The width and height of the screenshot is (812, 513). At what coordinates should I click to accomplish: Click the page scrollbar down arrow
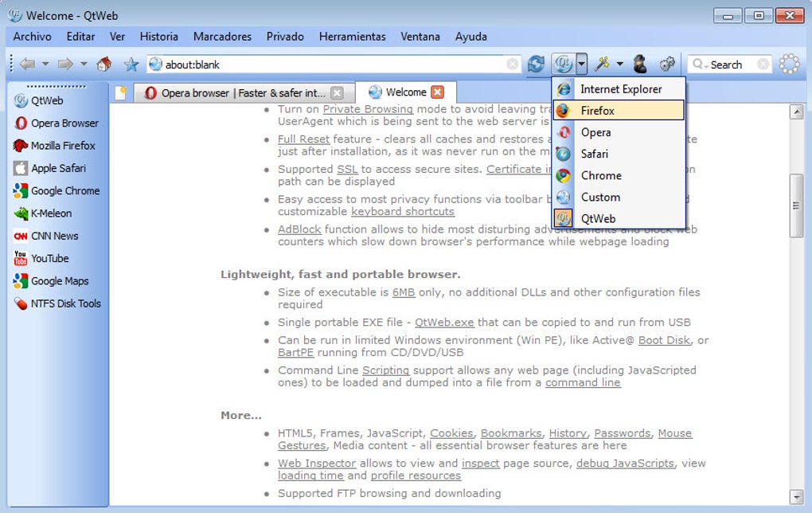coord(796,496)
